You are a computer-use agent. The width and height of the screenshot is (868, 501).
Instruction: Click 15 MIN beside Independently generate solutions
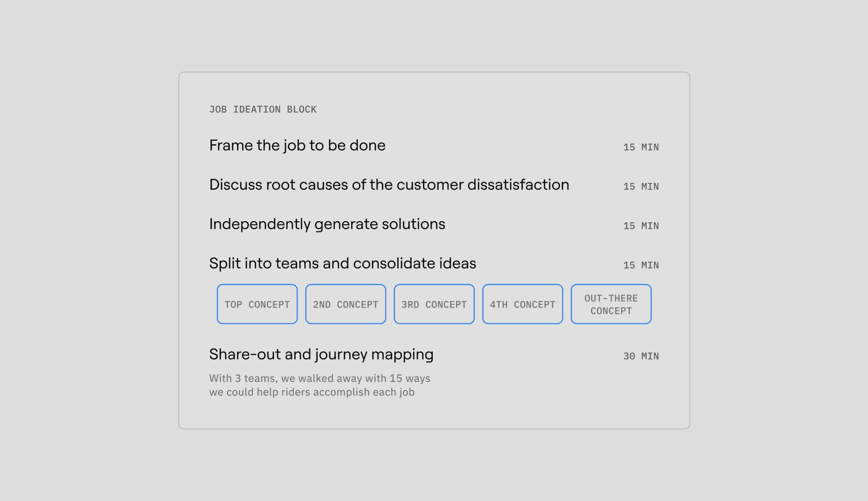(641, 226)
